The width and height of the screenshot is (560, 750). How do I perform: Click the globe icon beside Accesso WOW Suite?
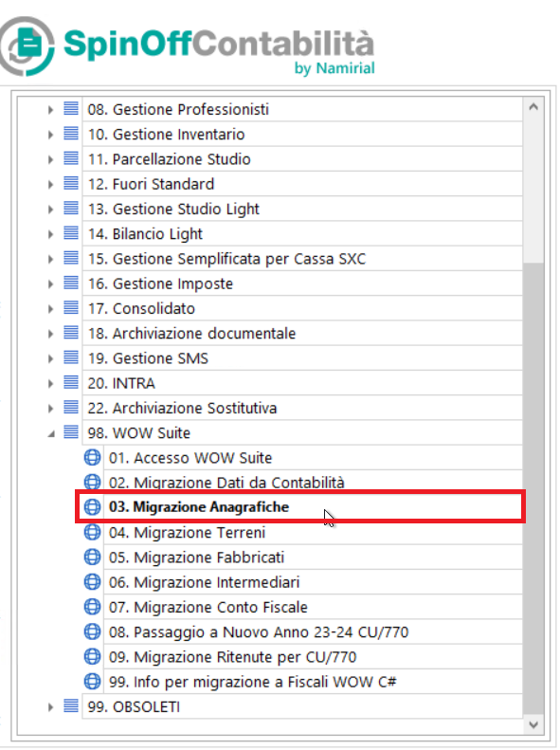tap(92, 457)
